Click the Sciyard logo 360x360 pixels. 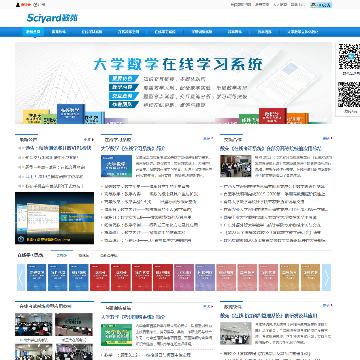[x=52, y=18]
